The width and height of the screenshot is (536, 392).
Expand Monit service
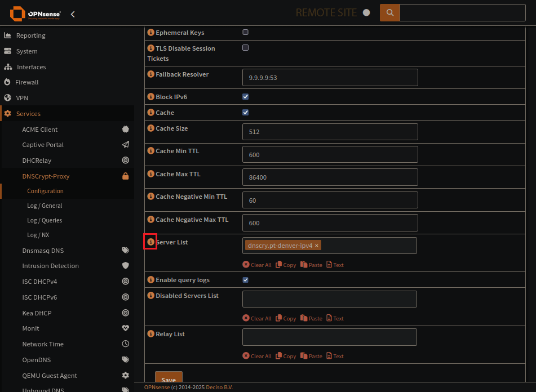tap(30, 328)
